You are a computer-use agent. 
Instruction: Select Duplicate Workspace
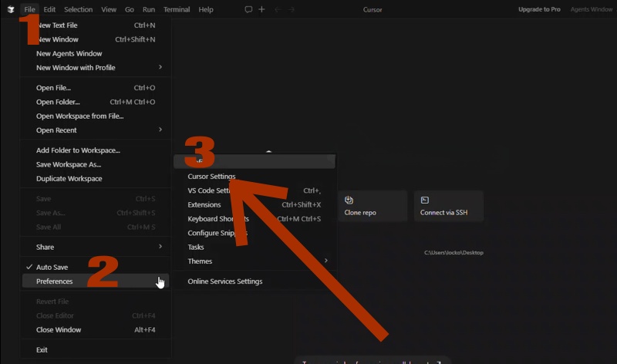point(96,179)
